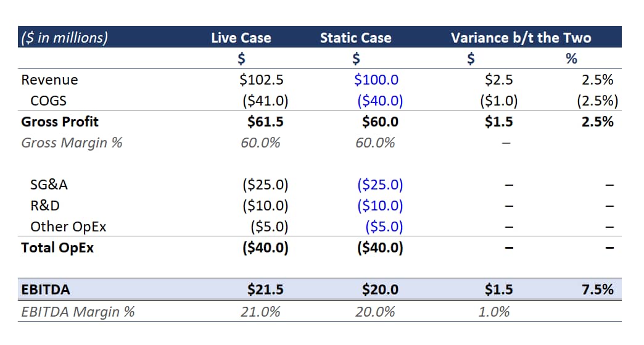Select the 'Revenue' row label
The height and width of the screenshot is (345, 644).
(50, 80)
